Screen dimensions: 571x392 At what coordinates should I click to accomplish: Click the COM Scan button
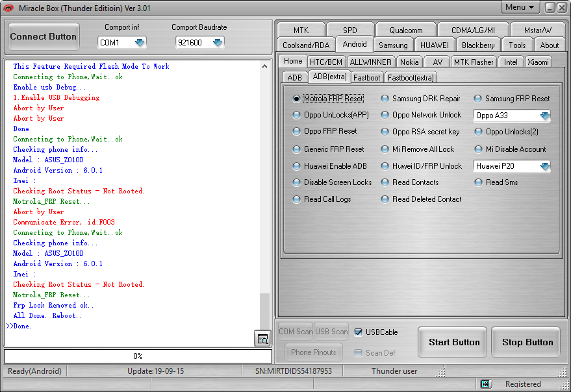coord(296,332)
